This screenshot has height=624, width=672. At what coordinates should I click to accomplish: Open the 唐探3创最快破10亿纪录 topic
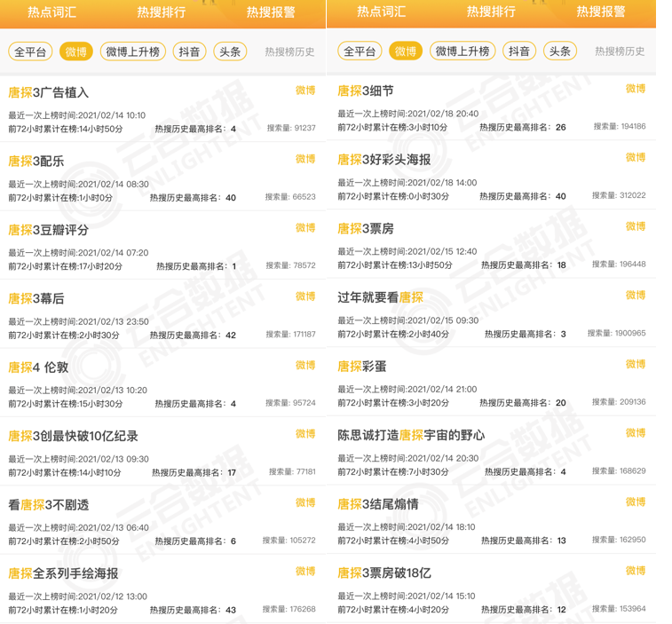74,436
